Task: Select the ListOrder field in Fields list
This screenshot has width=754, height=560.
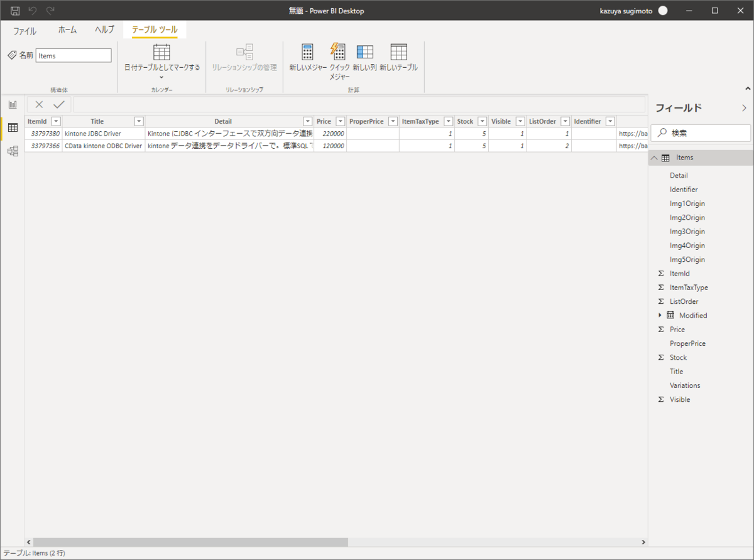Action: coord(684,301)
